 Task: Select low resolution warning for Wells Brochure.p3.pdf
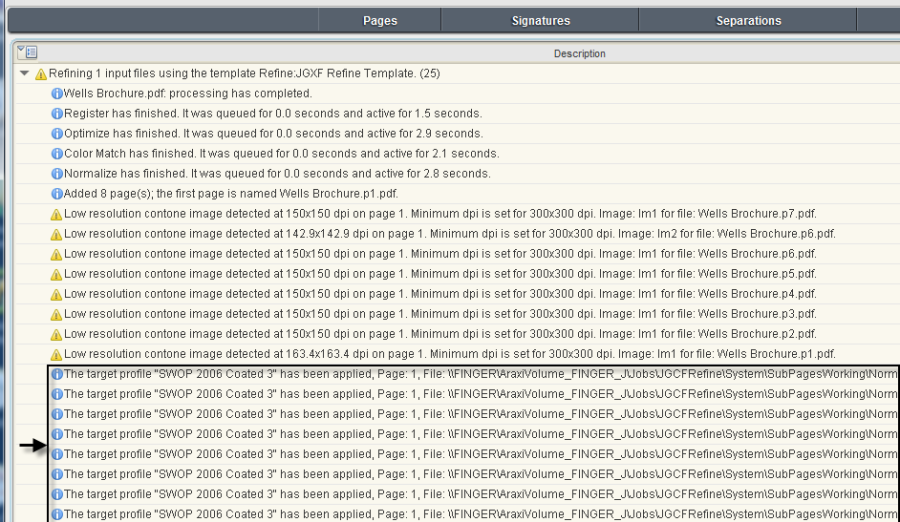[x=440, y=314]
